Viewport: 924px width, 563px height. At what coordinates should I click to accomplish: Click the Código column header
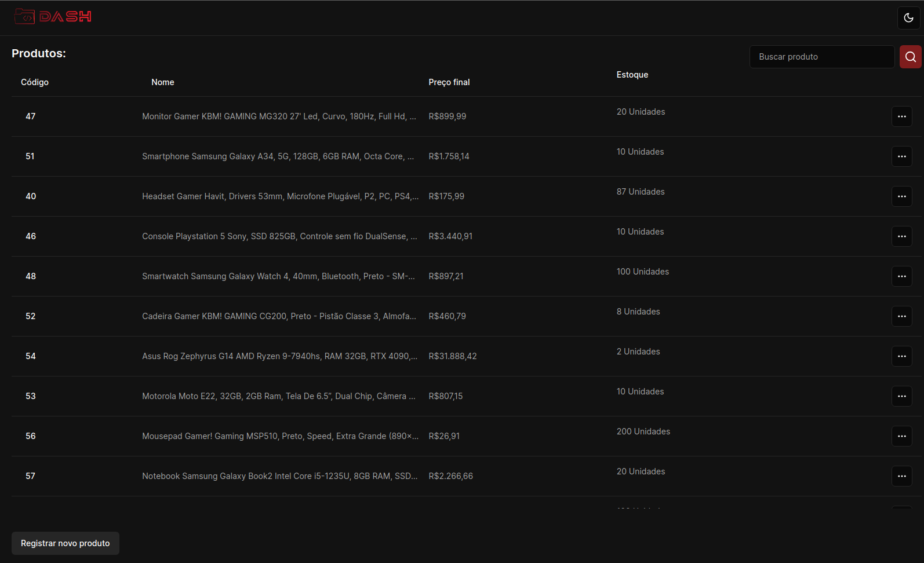(35, 82)
